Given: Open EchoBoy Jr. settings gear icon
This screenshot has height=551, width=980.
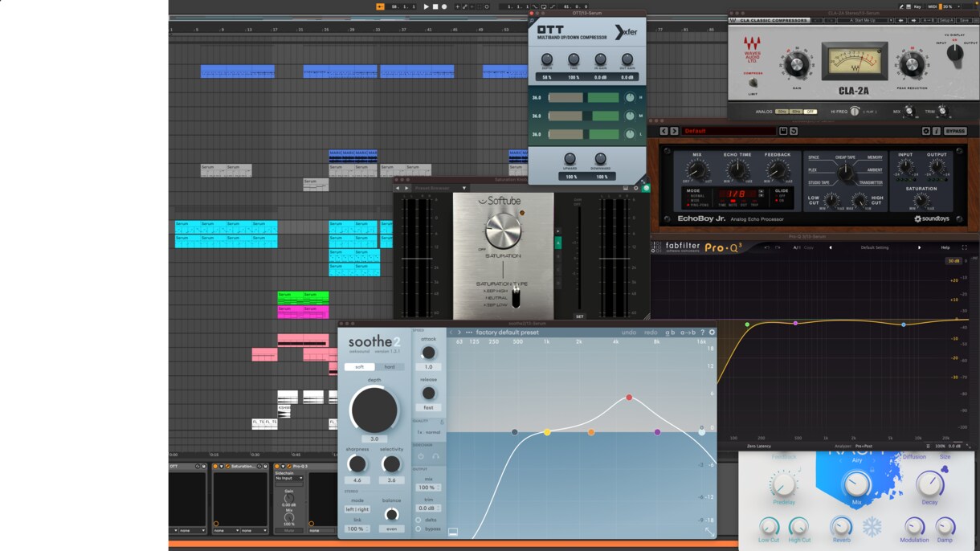Looking at the screenshot, I should 926,131.
